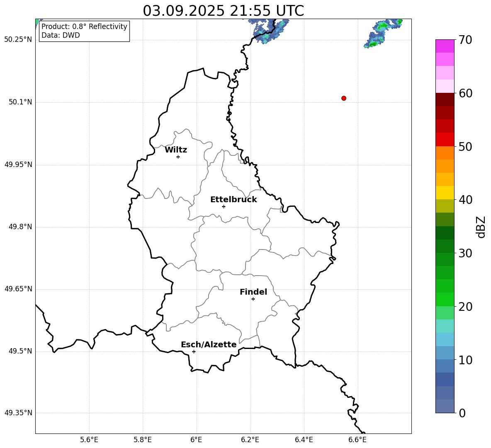This screenshot has height=448, width=491.
Task: Click the Esch/Alzette text label
Action: coord(209,345)
